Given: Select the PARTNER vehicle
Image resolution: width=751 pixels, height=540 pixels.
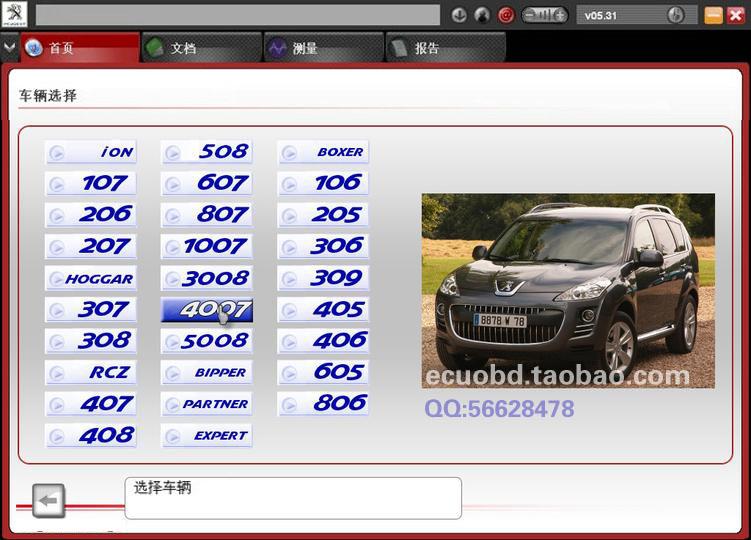Looking at the screenshot, I should [x=207, y=404].
